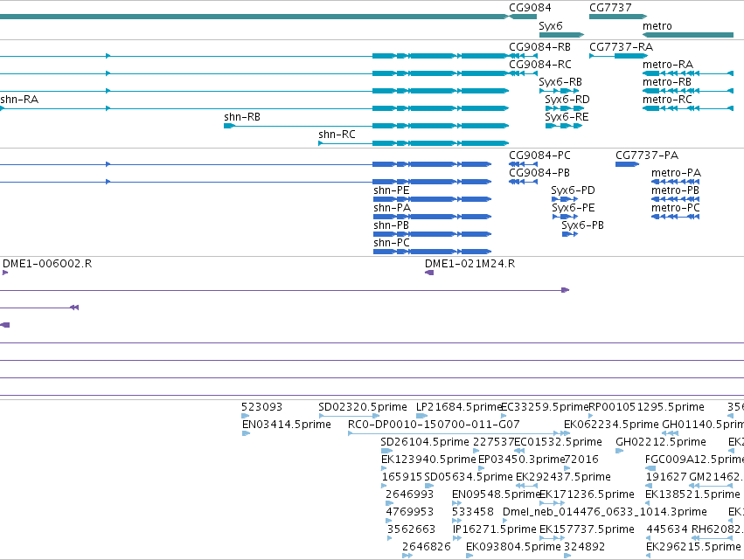Click the Syx6 gene feature
Image resolution: width=744 pixels, height=560 pixels.
pos(561,35)
